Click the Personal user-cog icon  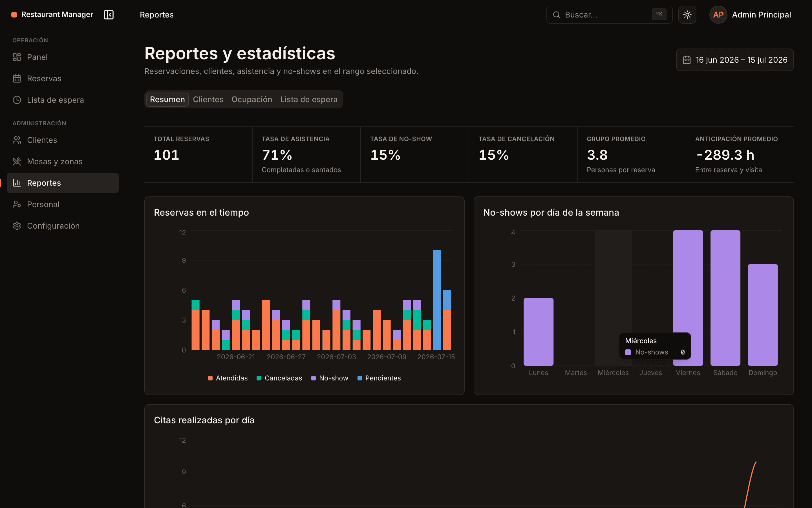coord(17,204)
